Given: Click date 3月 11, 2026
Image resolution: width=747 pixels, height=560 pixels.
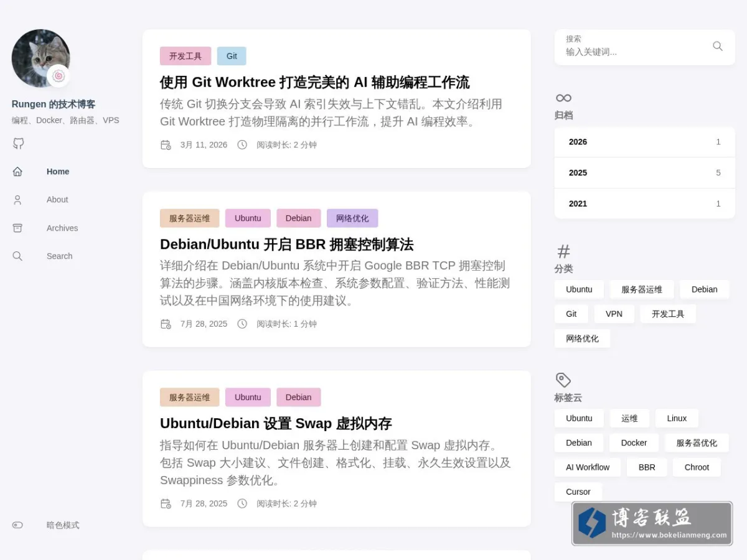Looking at the screenshot, I should pyautogui.click(x=204, y=145).
